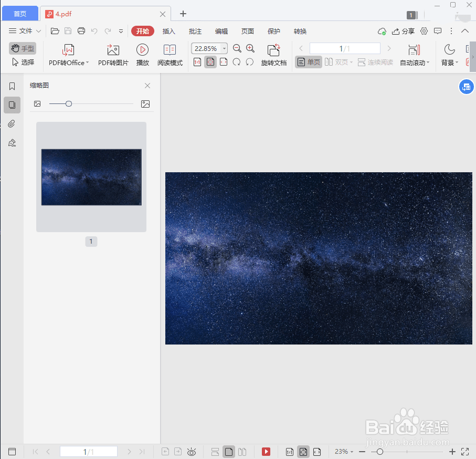Toggle night mode via the moon icon
476x459 pixels.
coord(449,49)
